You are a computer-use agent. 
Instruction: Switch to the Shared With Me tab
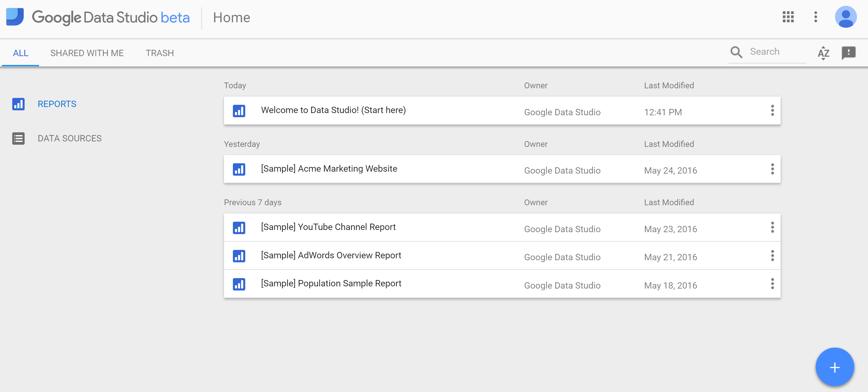[87, 53]
